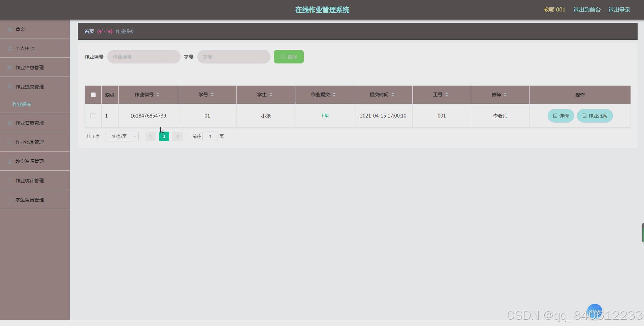
Task: Click the icon beside 作业信息管理
Action: click(x=10, y=68)
